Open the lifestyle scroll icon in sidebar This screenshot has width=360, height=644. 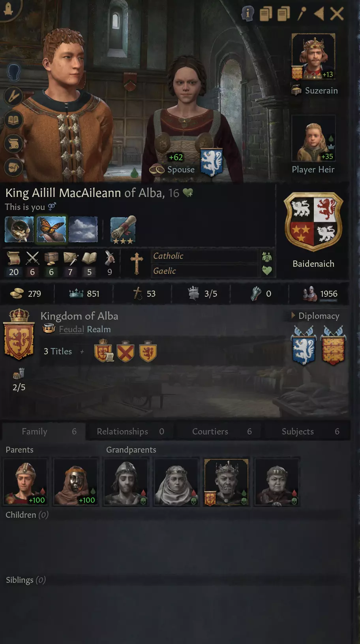click(13, 144)
